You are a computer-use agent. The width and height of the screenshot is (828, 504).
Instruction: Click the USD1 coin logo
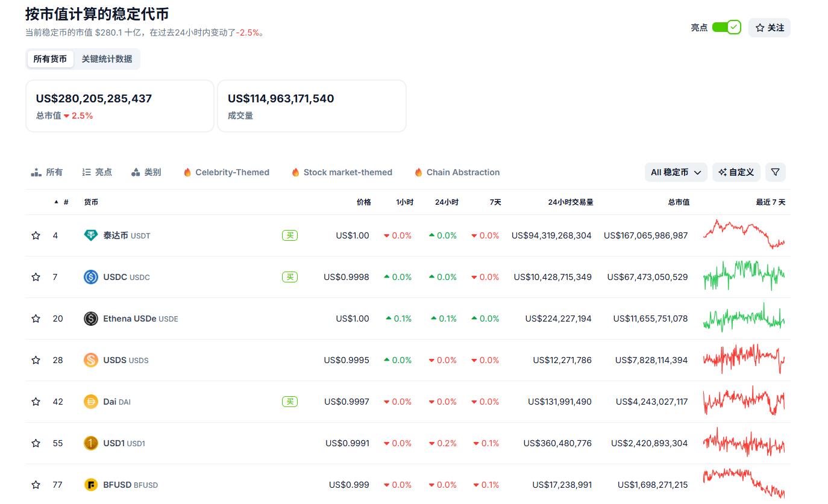(90, 443)
